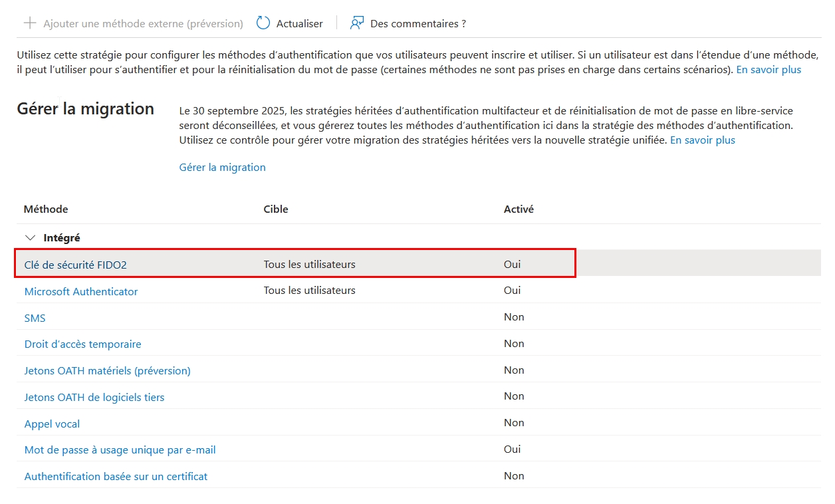Click the feedback person icon
The image size is (835, 504).
click(357, 23)
